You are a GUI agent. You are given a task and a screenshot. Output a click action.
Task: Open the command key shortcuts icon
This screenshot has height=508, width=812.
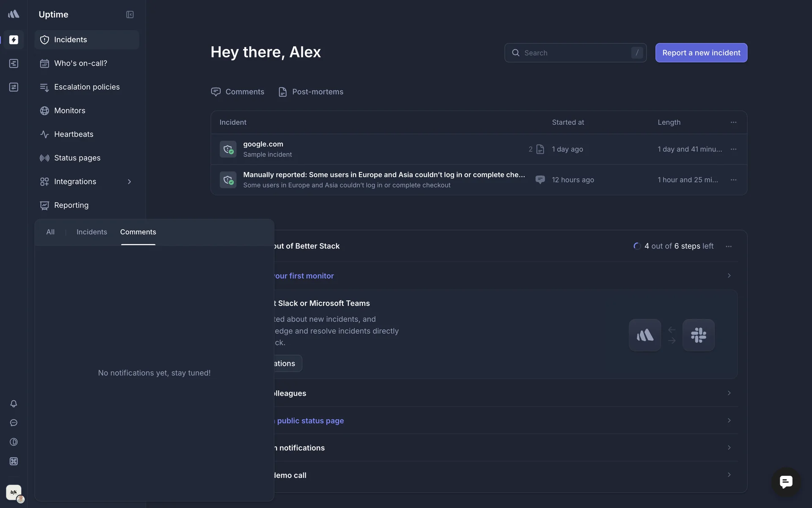[14, 461]
